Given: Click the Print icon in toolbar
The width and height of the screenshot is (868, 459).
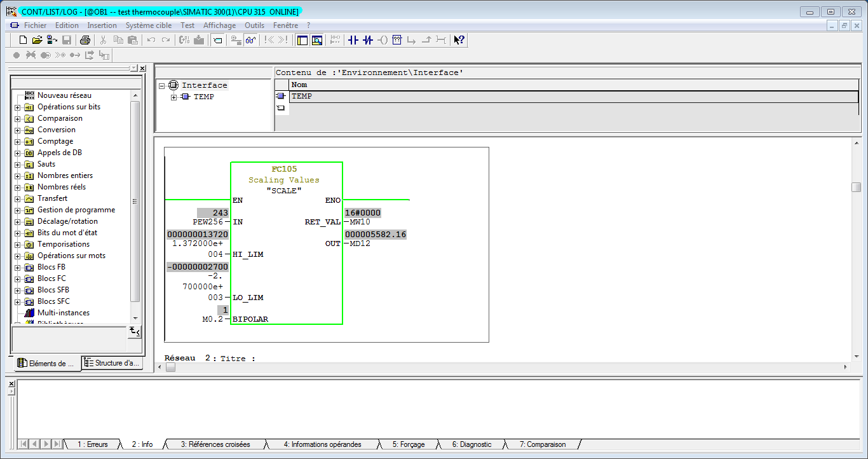Looking at the screenshot, I should (x=85, y=40).
